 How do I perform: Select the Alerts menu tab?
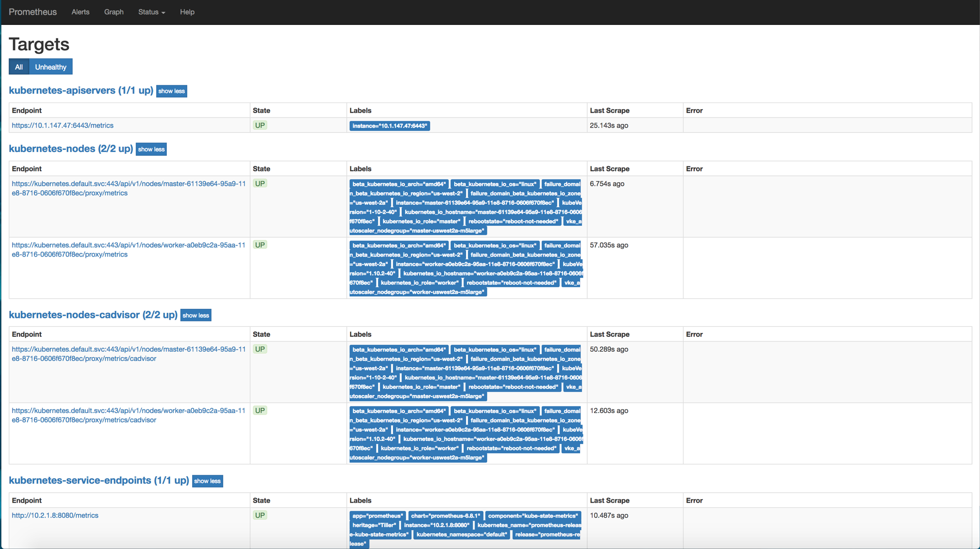[x=80, y=12]
